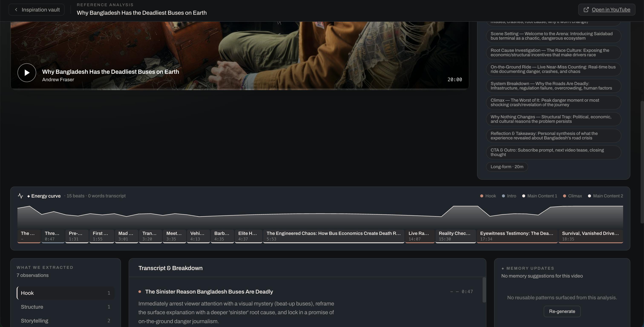Select the 'Barb...' beat at 4:35
Screen dimensions: 644x327
tap(223, 236)
